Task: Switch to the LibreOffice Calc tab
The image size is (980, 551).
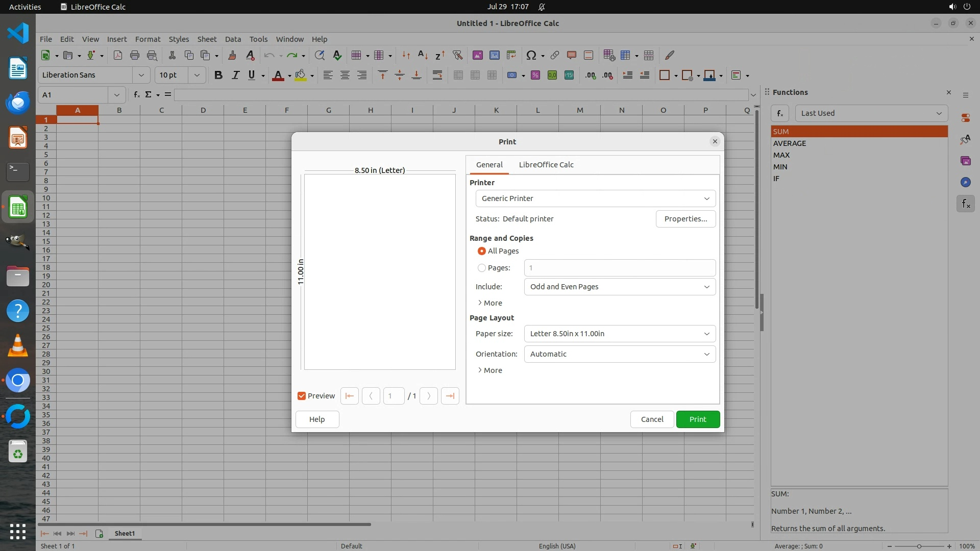Action: click(x=546, y=165)
